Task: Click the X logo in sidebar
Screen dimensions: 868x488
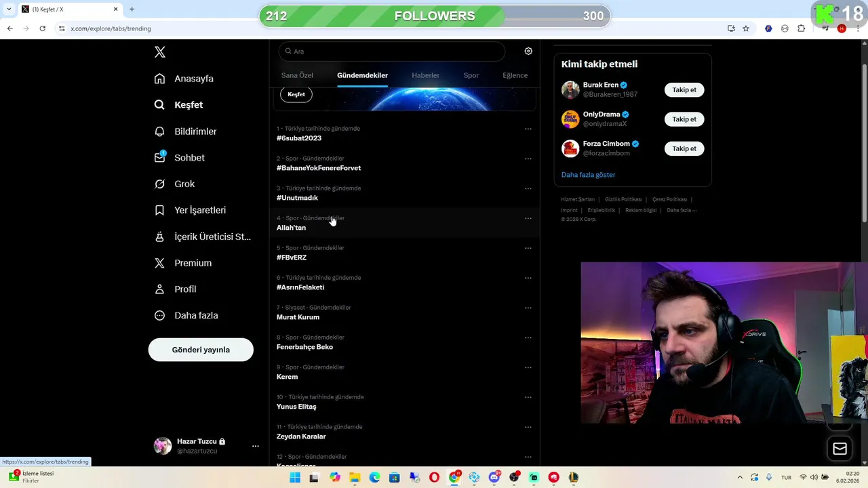Action: (159, 52)
